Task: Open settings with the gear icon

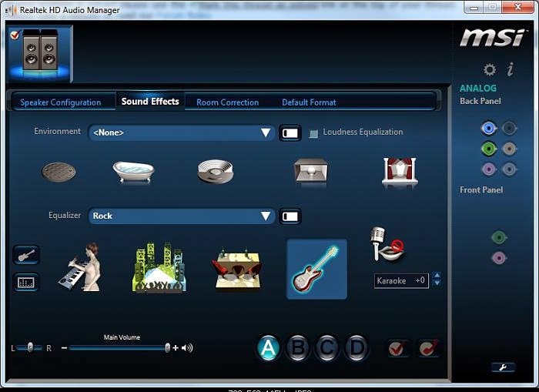Action: point(490,69)
